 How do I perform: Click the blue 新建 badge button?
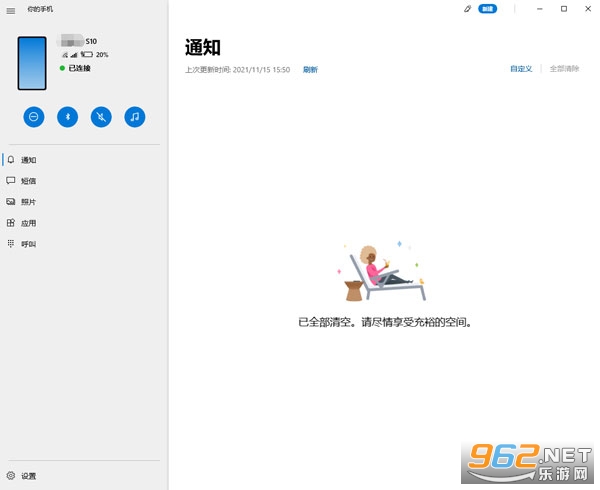[x=488, y=9]
